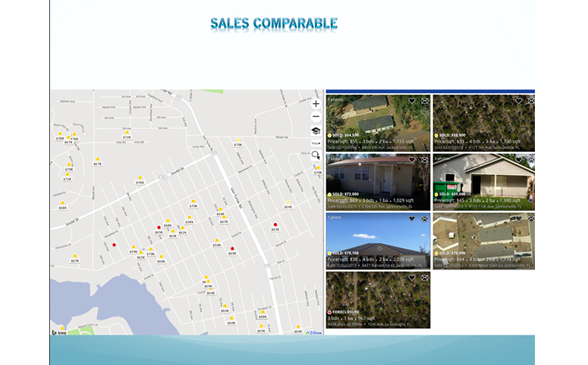Select the red marker labeled $63K

point(275,226)
